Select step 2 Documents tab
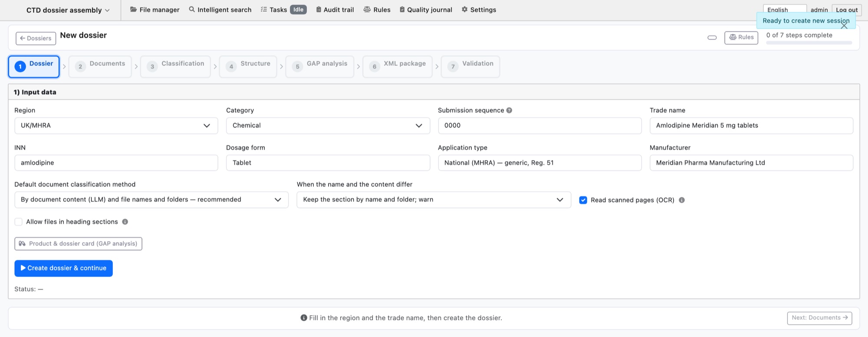This screenshot has height=337, width=868. (100, 66)
